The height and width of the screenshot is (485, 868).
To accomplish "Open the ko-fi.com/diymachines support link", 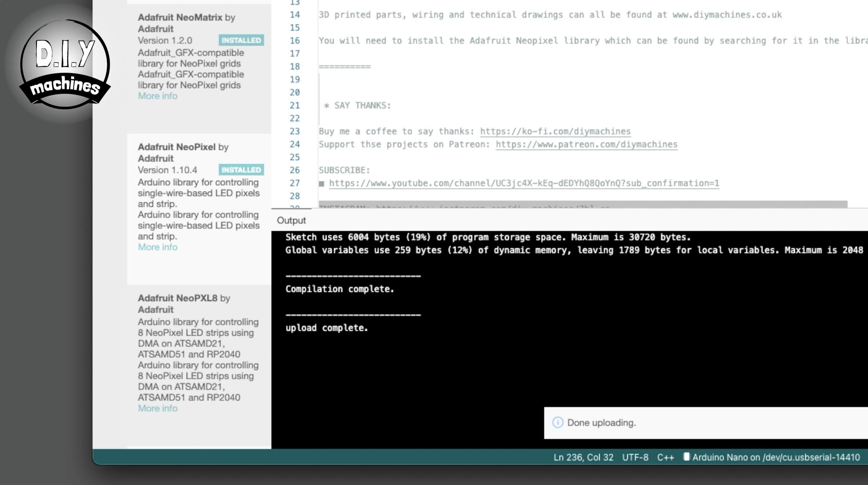I will coord(555,131).
